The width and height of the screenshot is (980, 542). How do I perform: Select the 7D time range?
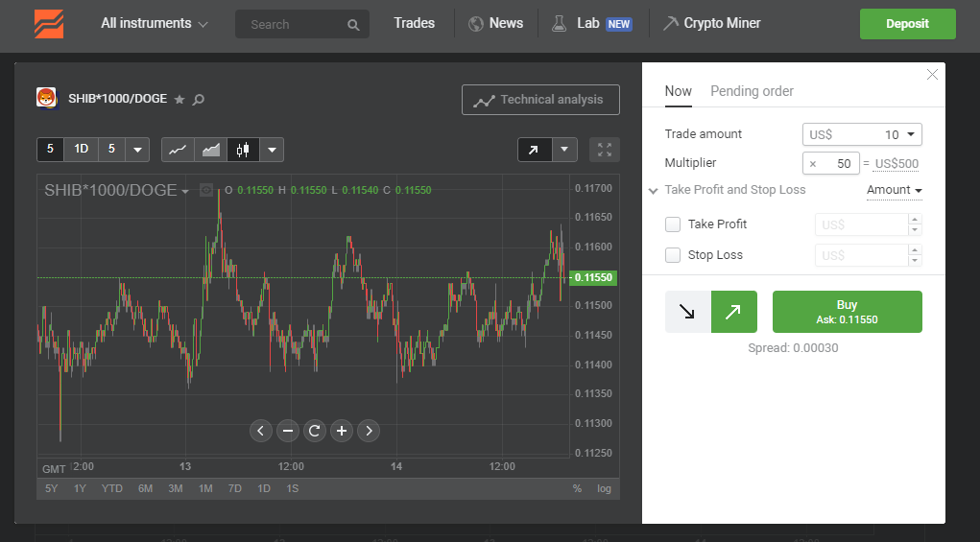(x=235, y=488)
